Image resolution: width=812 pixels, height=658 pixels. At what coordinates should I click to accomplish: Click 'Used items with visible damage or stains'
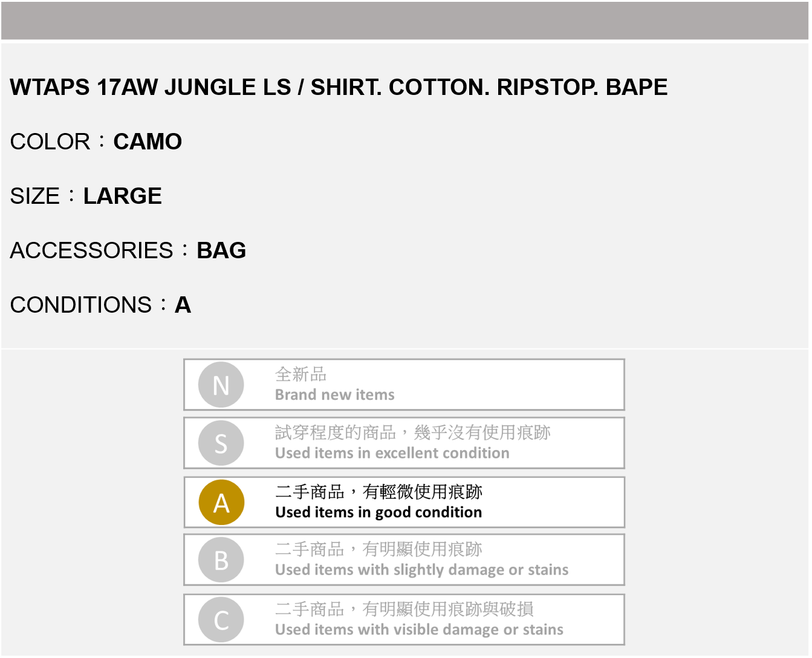[x=419, y=630]
